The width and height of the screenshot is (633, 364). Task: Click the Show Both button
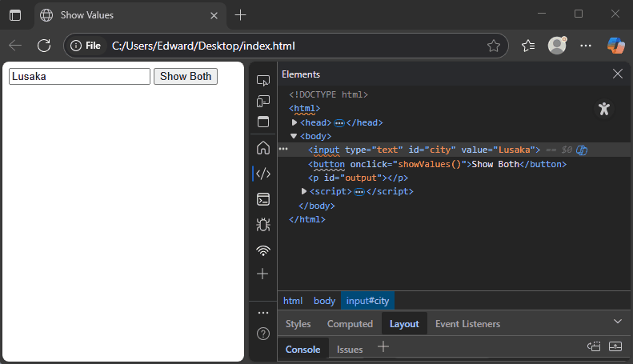click(186, 76)
